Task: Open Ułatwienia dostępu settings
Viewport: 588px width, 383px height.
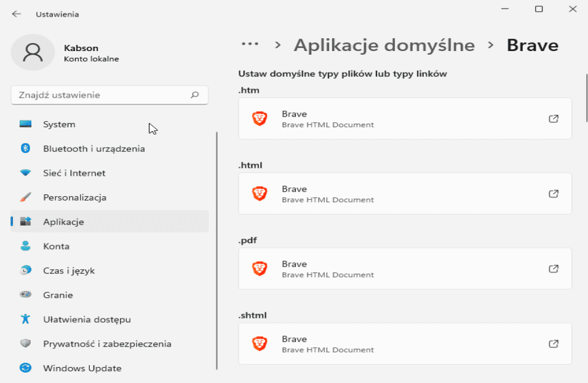Action: coord(109,319)
